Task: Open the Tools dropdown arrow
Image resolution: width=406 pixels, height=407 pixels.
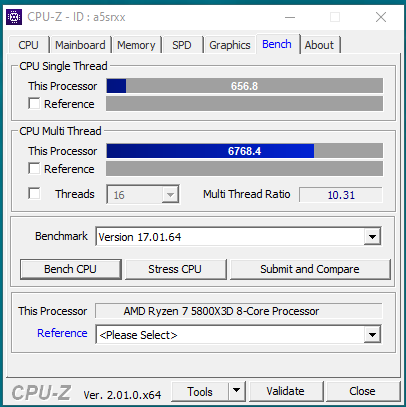Action: pos(237,391)
